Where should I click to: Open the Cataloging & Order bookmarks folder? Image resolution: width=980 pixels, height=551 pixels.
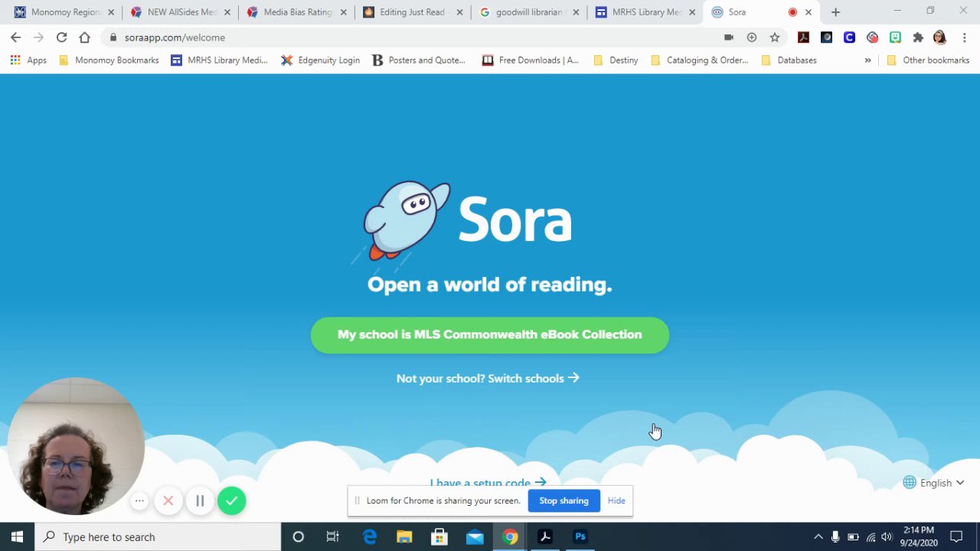click(x=699, y=60)
